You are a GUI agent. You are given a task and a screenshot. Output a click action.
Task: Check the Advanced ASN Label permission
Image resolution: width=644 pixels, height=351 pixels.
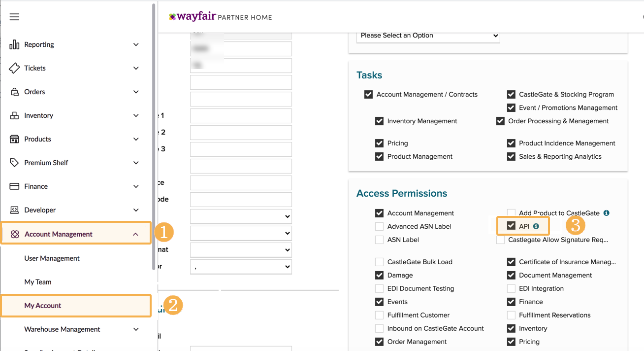379,226
